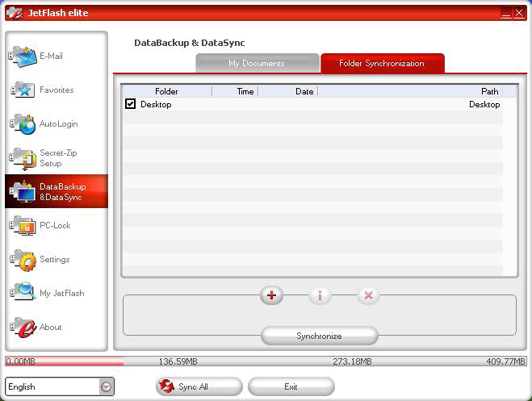
Task: Open the Settings gear icon
Action: [x=23, y=261]
